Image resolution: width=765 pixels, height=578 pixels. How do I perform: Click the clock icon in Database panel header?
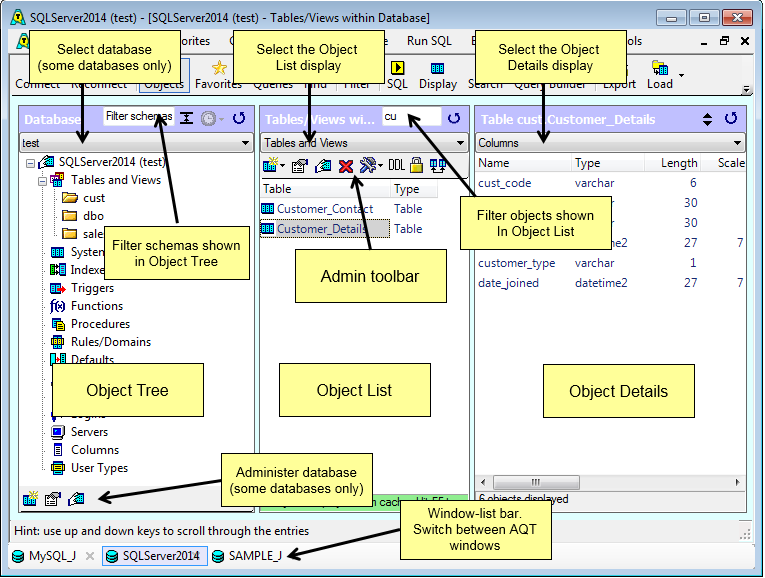click(209, 119)
